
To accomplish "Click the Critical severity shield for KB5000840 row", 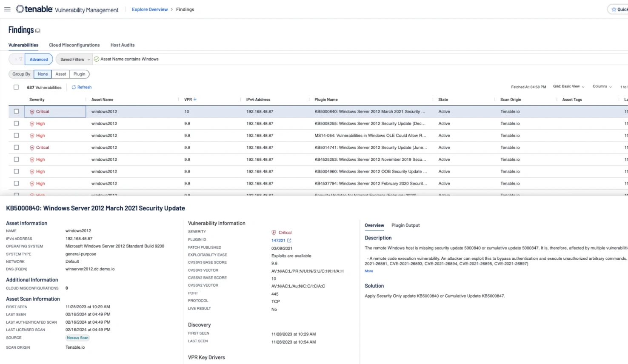I will pyautogui.click(x=32, y=112).
